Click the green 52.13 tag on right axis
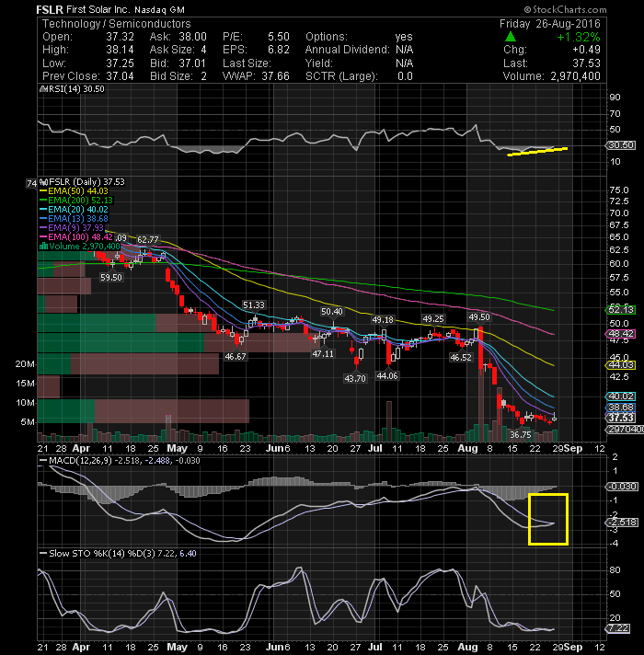 [621, 310]
